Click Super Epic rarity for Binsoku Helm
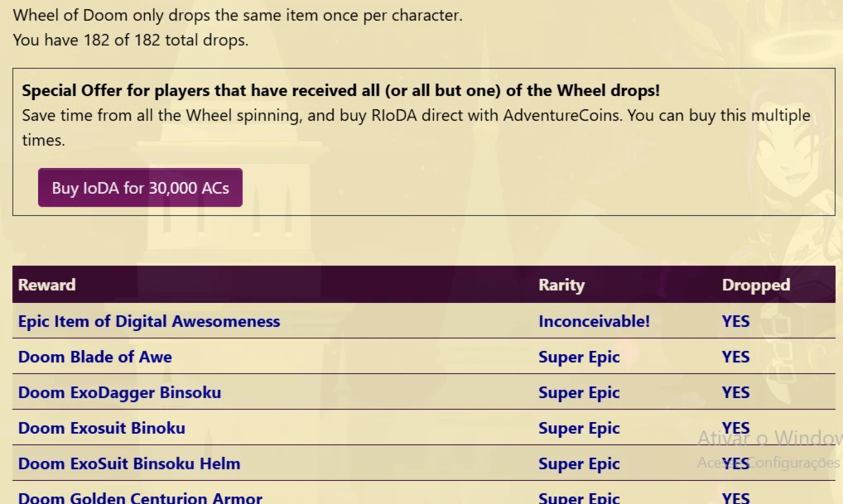This screenshot has width=843, height=504. (579, 463)
